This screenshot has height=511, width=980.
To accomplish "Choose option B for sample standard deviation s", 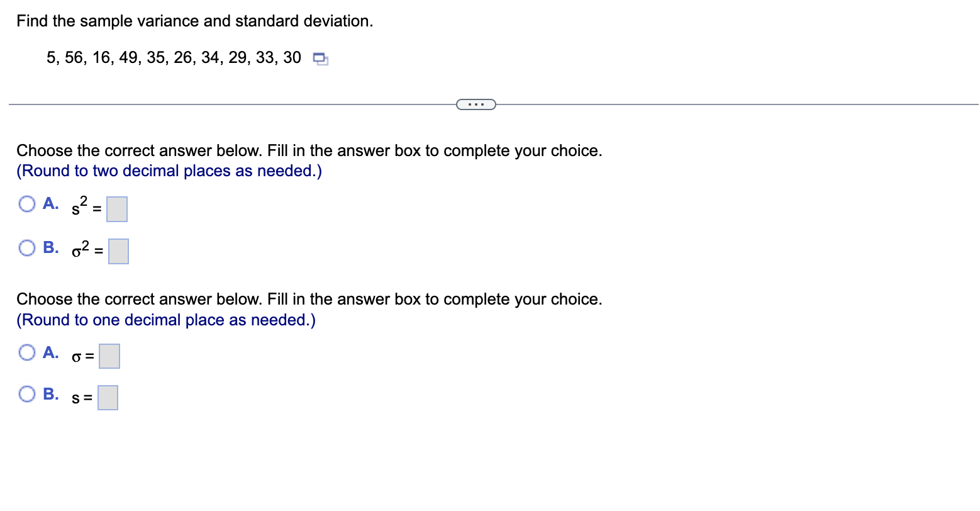I will click(x=26, y=393).
